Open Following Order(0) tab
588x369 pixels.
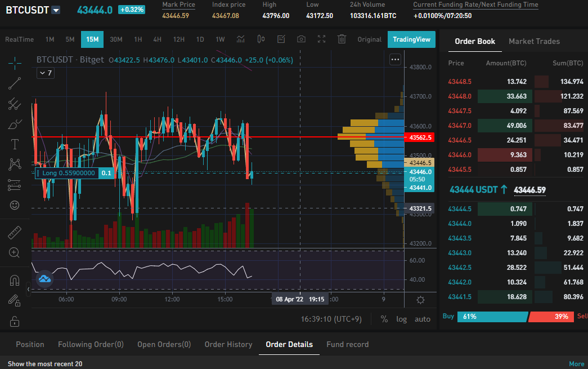[x=91, y=344]
